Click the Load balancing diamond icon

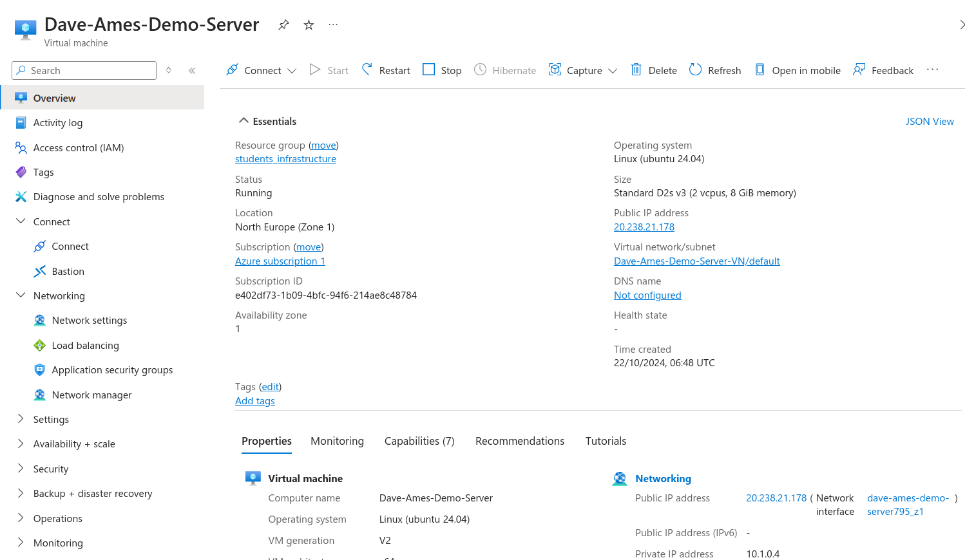pos(40,346)
